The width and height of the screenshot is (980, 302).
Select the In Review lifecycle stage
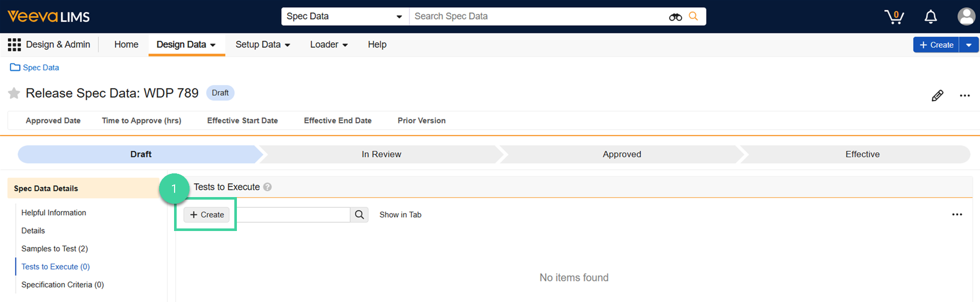pyautogui.click(x=381, y=154)
